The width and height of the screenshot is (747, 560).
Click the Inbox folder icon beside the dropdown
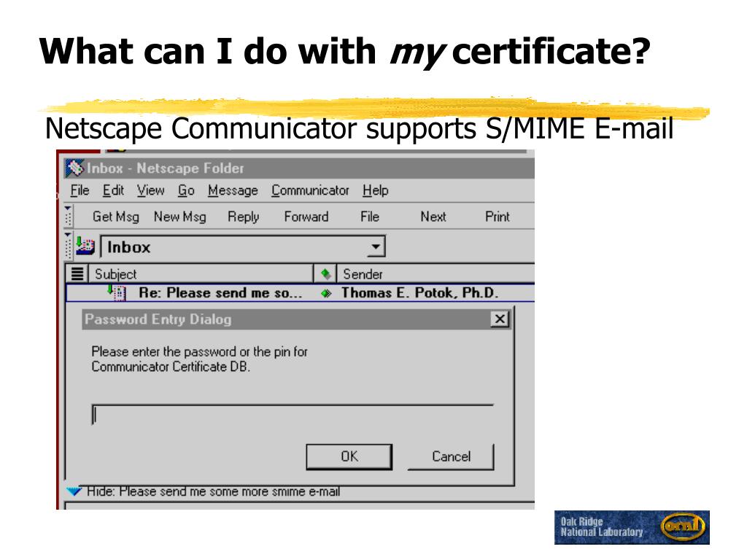(85, 246)
